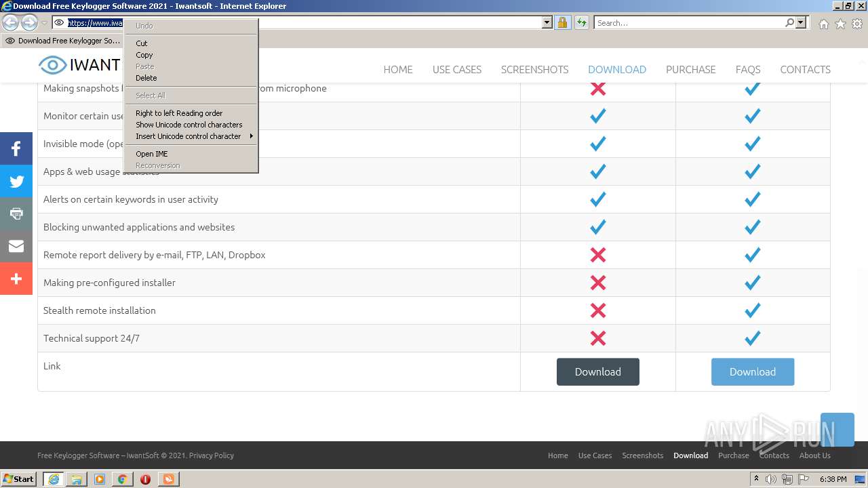Image resolution: width=868 pixels, height=488 pixels.
Task: Click first checkmark in Invisible mode row
Action: click(x=598, y=144)
